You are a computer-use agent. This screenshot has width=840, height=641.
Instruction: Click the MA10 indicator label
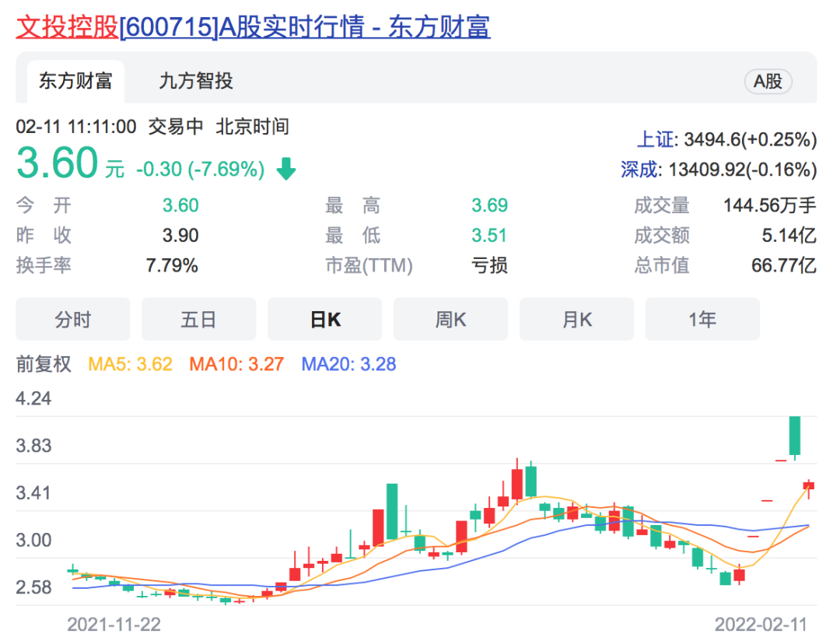(x=236, y=364)
